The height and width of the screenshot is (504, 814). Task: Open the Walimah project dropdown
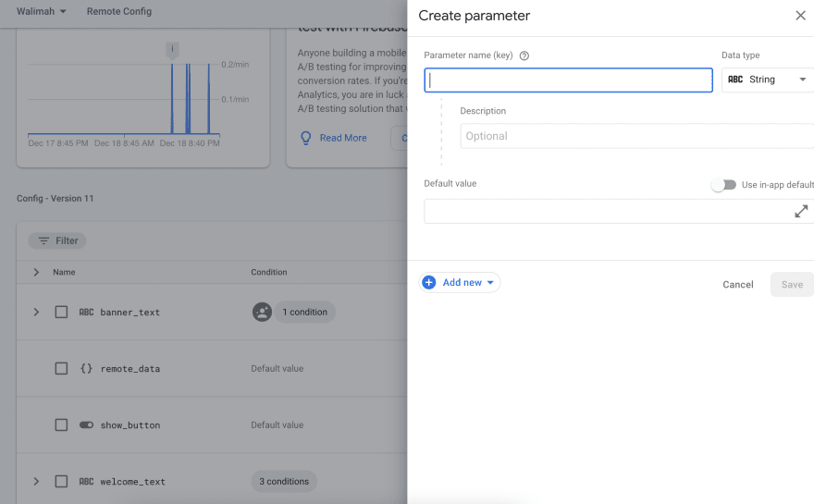point(42,11)
